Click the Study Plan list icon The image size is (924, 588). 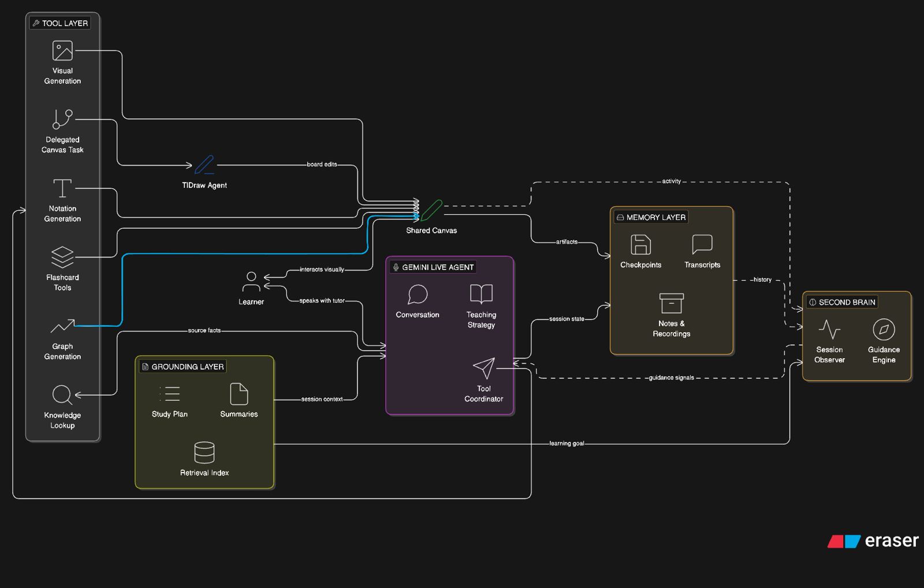pyautogui.click(x=170, y=394)
